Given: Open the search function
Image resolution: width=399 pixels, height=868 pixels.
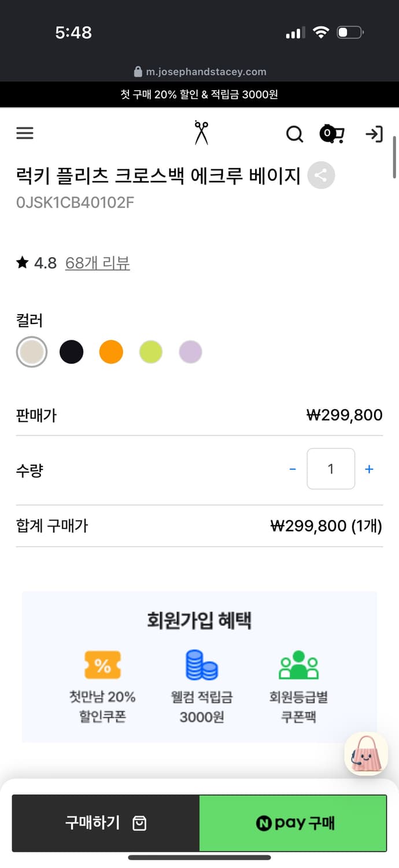Looking at the screenshot, I should (x=295, y=134).
